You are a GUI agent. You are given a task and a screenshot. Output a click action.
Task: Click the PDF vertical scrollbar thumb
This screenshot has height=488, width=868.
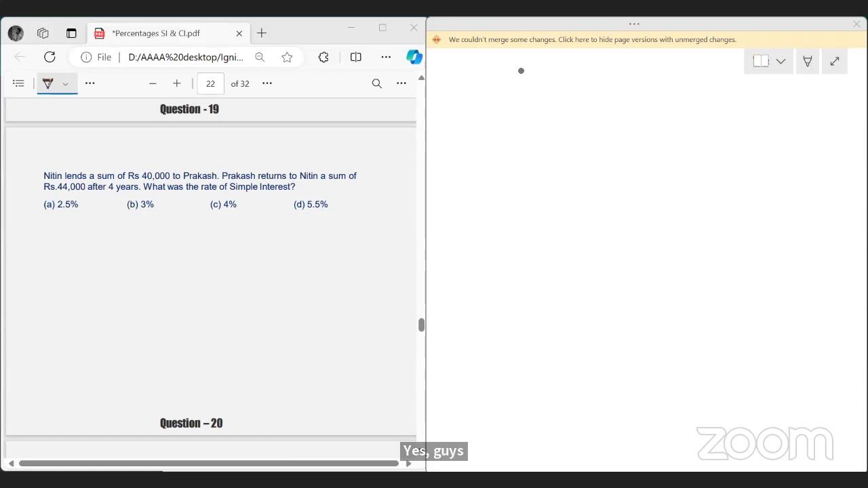point(421,325)
